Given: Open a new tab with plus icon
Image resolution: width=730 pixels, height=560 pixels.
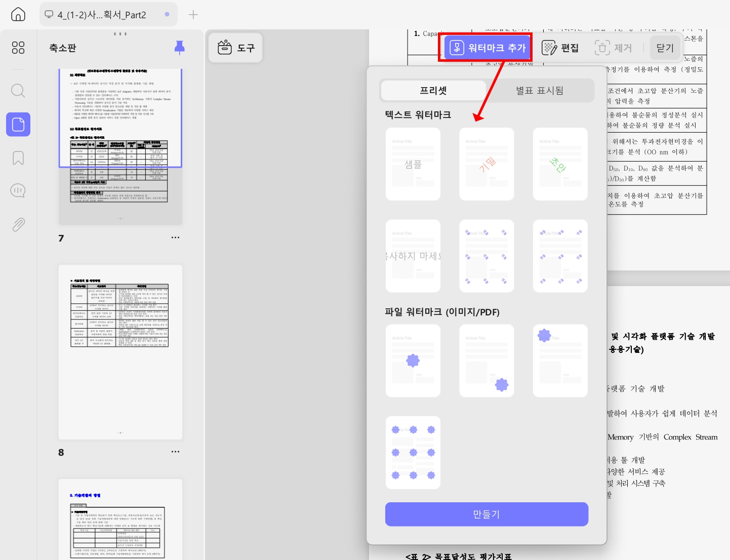Looking at the screenshot, I should click(193, 15).
